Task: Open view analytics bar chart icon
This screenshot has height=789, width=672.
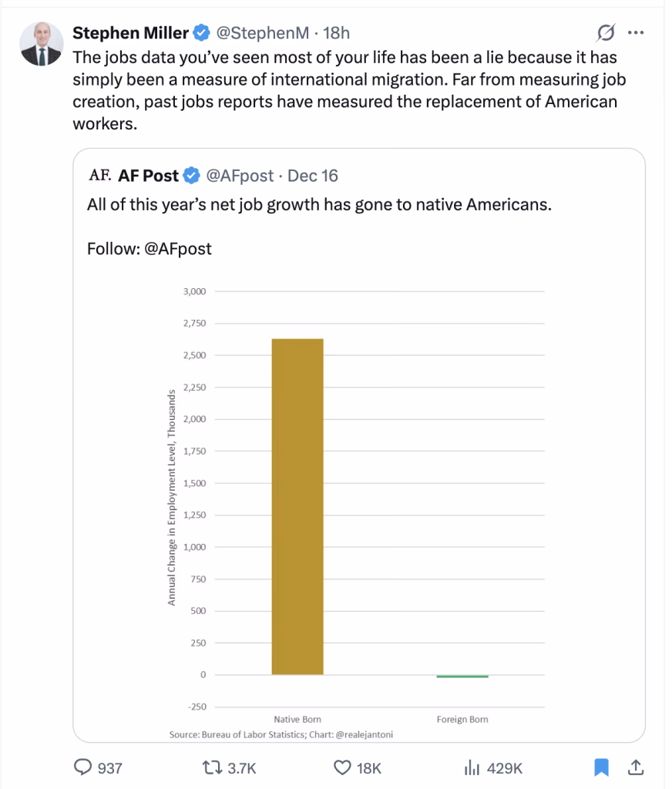Action: tap(471, 767)
